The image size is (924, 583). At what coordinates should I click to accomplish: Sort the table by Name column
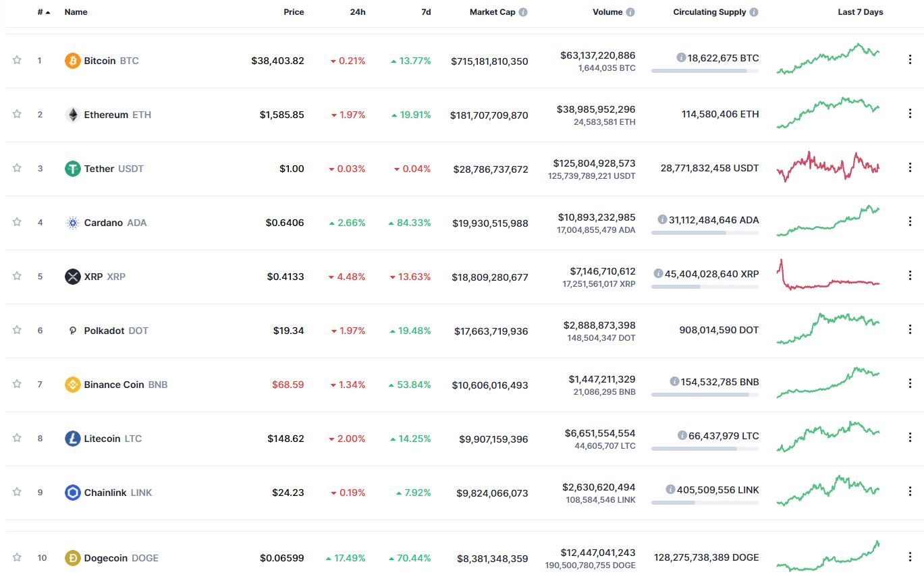tap(76, 12)
